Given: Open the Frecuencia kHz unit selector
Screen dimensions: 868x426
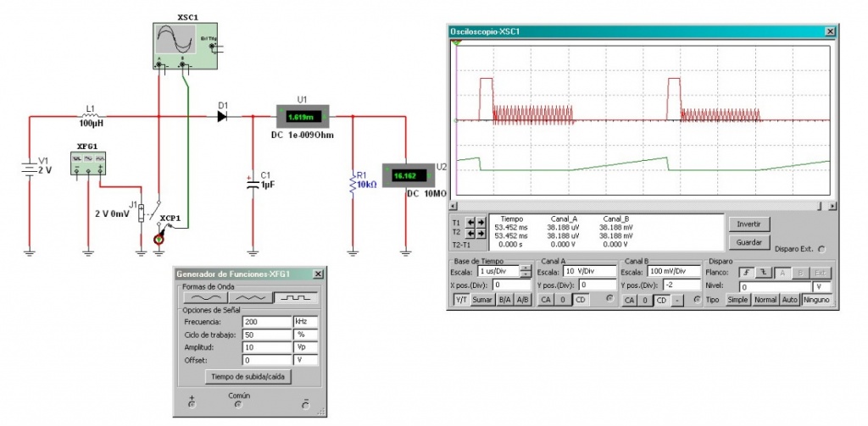Looking at the screenshot, I should (303, 322).
